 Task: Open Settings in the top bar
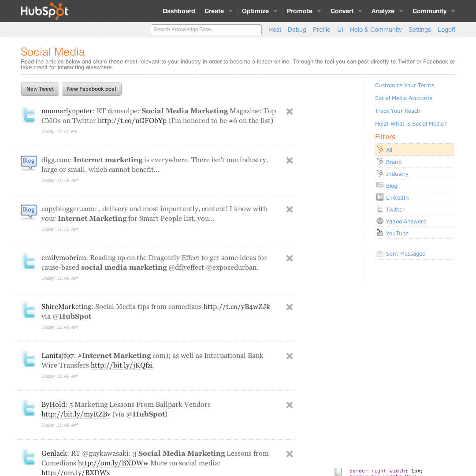[x=420, y=30]
